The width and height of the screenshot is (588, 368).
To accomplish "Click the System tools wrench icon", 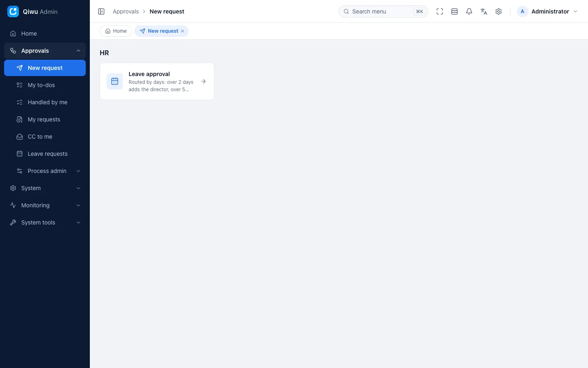I will click(x=13, y=222).
